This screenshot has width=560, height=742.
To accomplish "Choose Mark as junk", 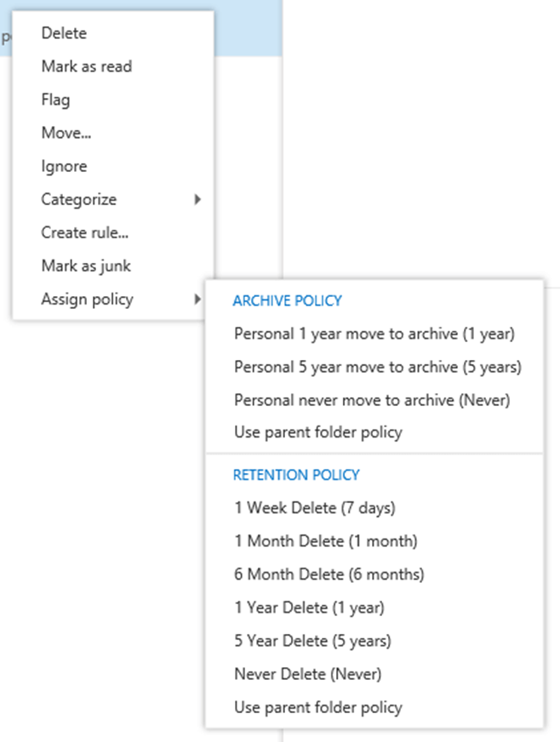I will click(x=86, y=265).
